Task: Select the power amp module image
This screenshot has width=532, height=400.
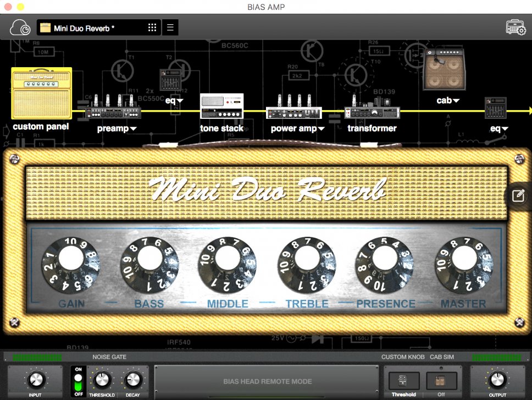Action: (293, 108)
